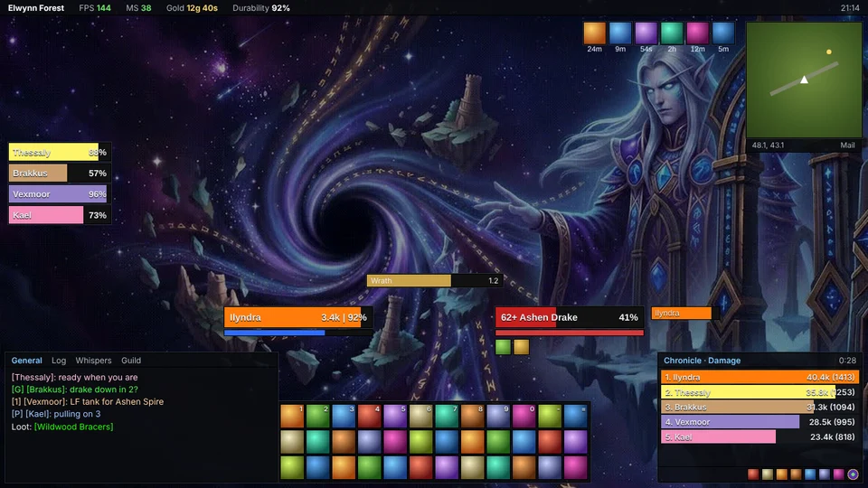Click the 62+ Ashen Drake target frame
Image resolution: width=868 pixels, height=488 pixels.
point(570,317)
